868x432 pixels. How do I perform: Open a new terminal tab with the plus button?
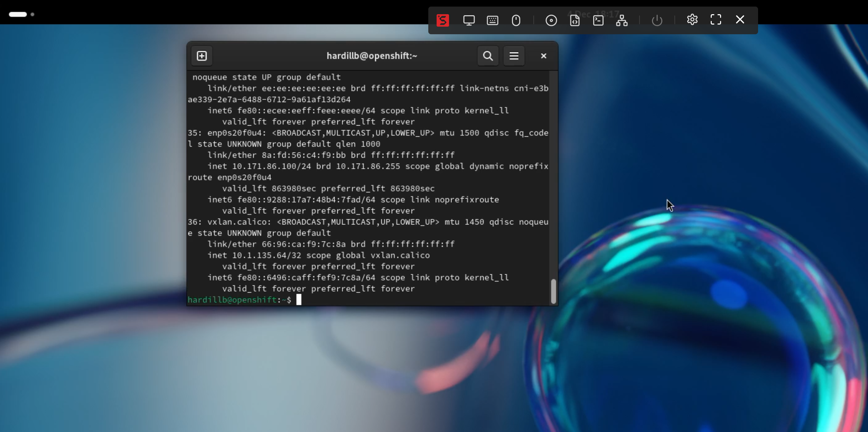(202, 56)
